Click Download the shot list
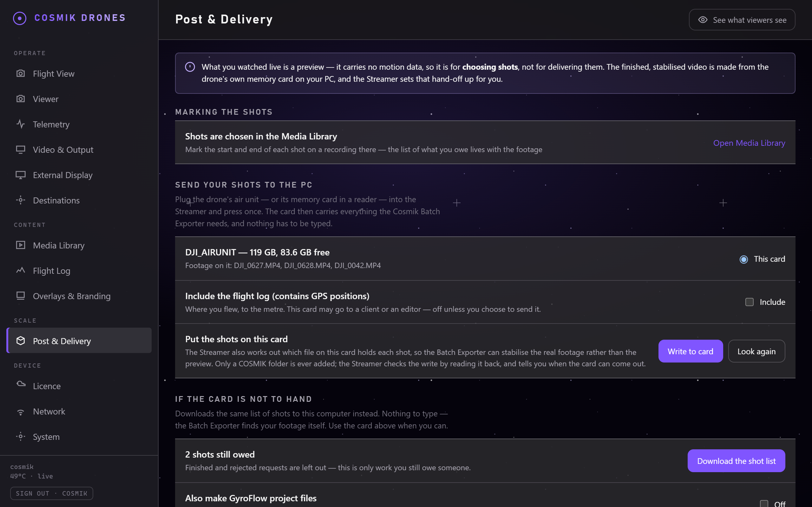Viewport: 812px width, 507px height. (736, 461)
